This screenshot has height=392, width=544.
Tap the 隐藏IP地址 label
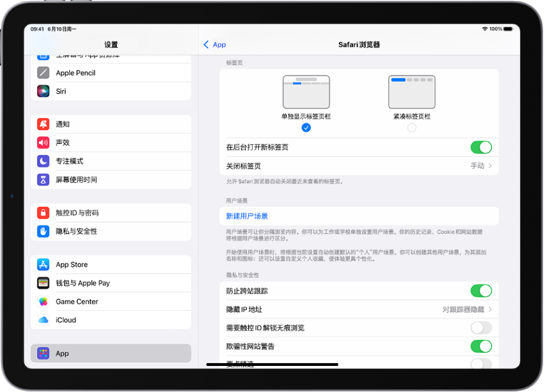(x=244, y=309)
